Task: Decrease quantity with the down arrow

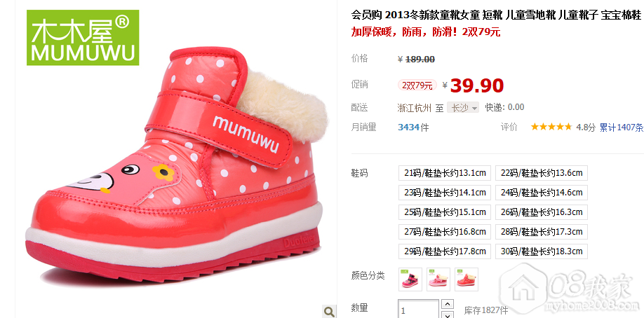Action: (x=448, y=315)
